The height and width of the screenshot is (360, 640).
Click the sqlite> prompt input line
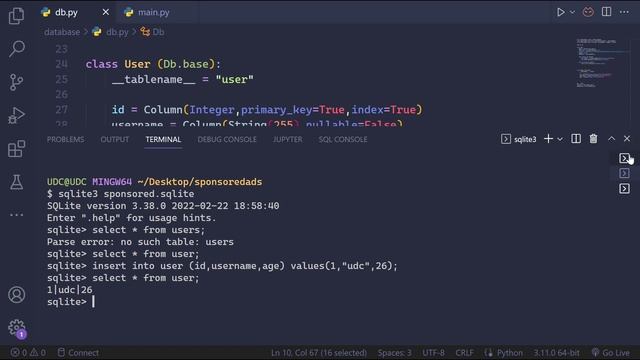point(71,302)
